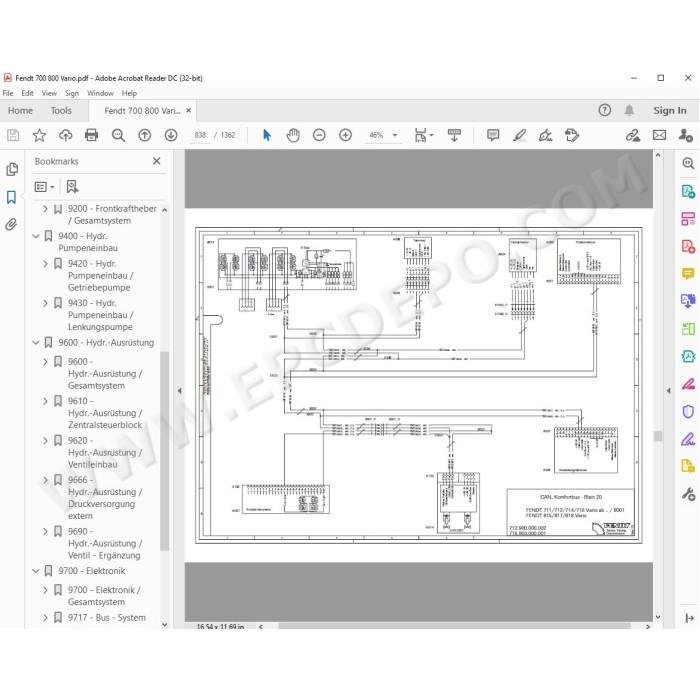Image resolution: width=700 pixels, height=700 pixels.
Task: Click the Highlight text pen icon
Action: [519, 135]
